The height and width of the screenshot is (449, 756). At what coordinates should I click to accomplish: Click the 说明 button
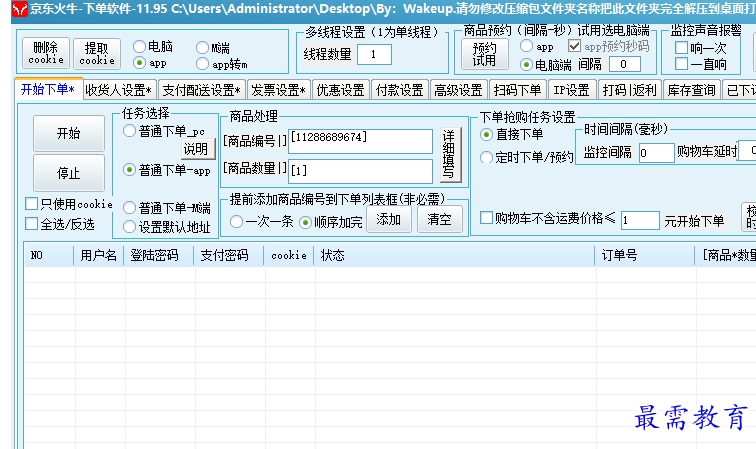pos(196,149)
